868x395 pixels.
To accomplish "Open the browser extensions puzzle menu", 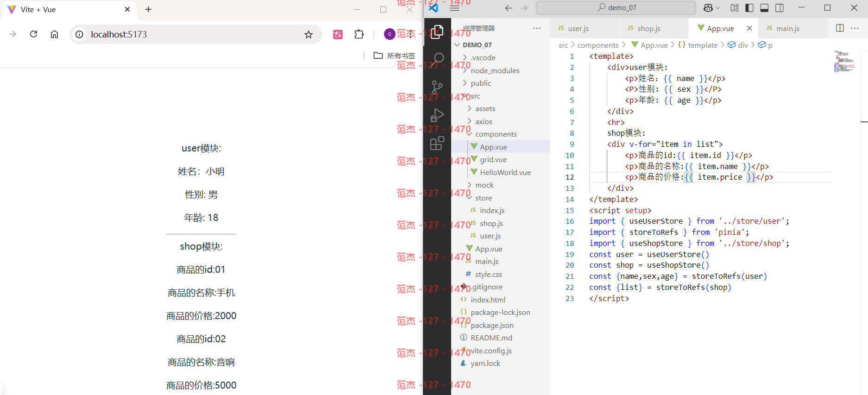I will pyautogui.click(x=359, y=34).
